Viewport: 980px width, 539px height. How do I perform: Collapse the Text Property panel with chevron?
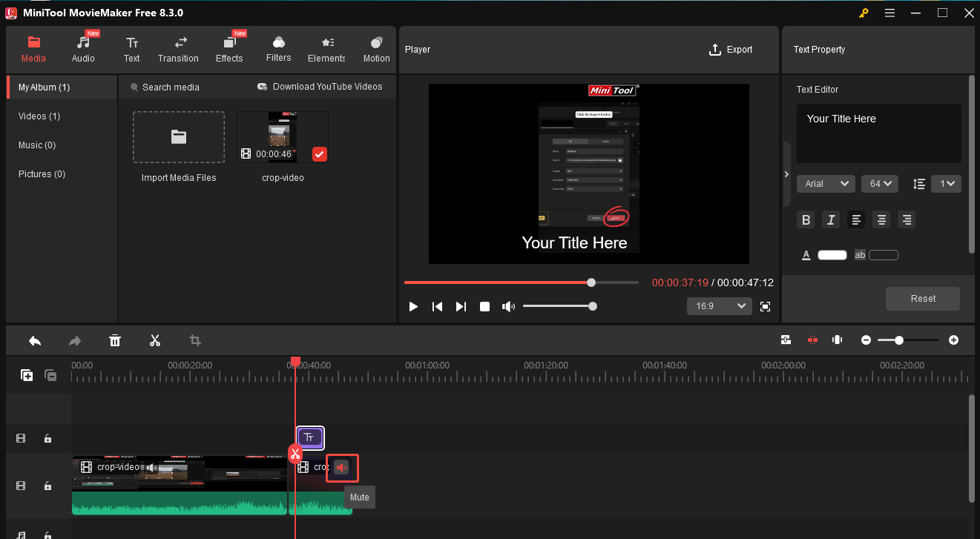pyautogui.click(x=786, y=174)
